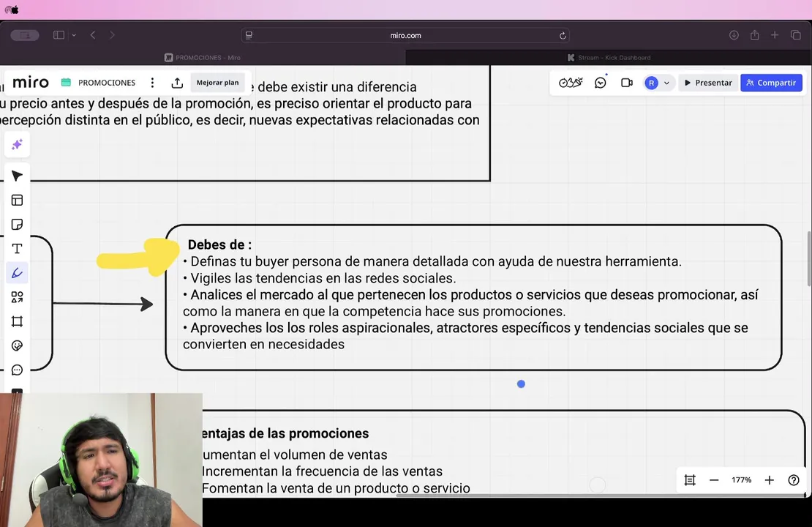812x527 pixels.
Task: Select the sticky note tool
Action: [17, 225]
